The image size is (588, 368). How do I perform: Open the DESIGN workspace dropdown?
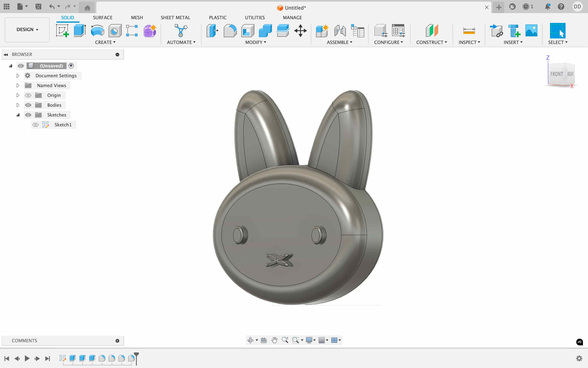click(x=27, y=29)
